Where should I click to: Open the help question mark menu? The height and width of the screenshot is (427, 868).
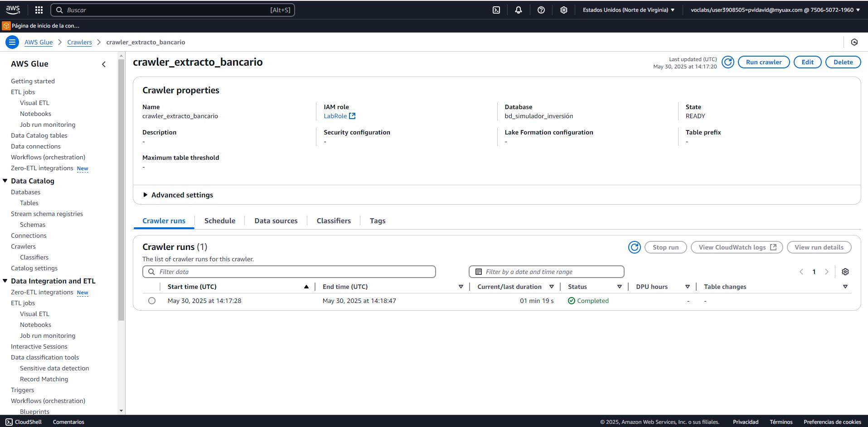tap(541, 10)
